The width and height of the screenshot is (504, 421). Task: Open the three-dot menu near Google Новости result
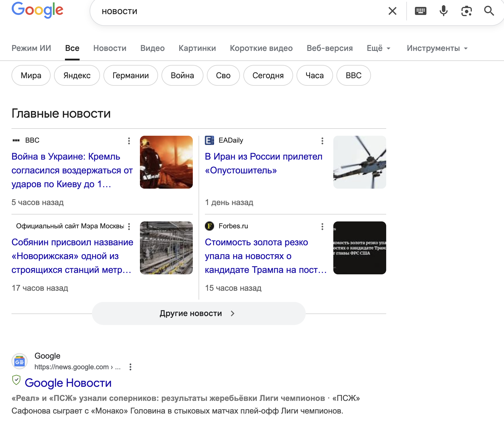tap(131, 367)
